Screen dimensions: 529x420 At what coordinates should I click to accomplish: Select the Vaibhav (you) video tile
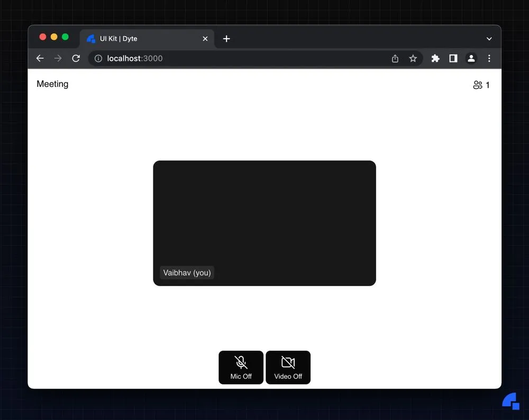264,223
